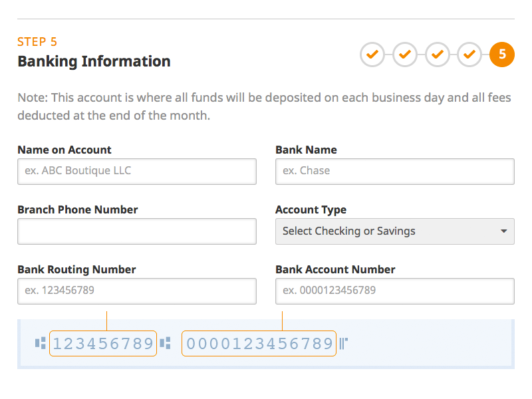532x399 pixels.
Task: Click the sample routing number 123456789 box
Action: [x=103, y=344]
